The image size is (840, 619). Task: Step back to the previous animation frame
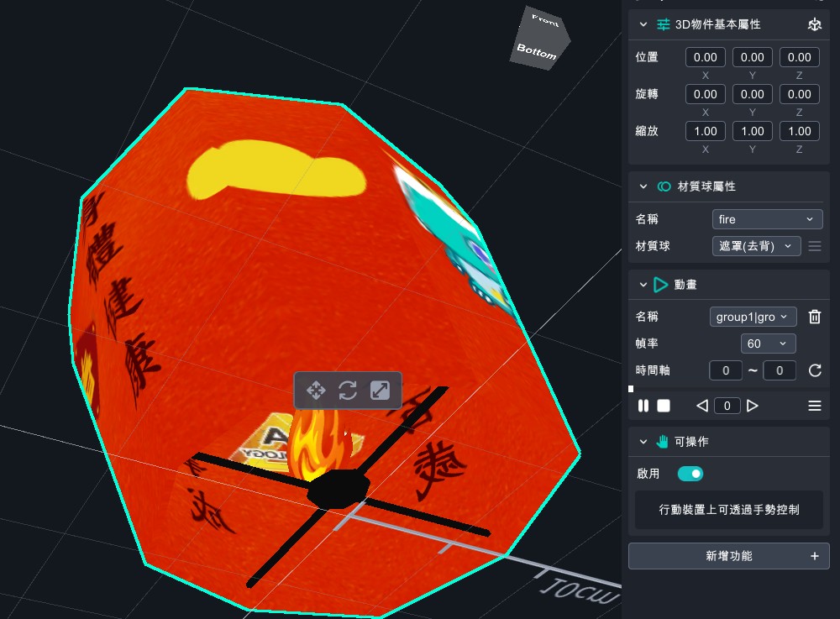[x=702, y=406]
